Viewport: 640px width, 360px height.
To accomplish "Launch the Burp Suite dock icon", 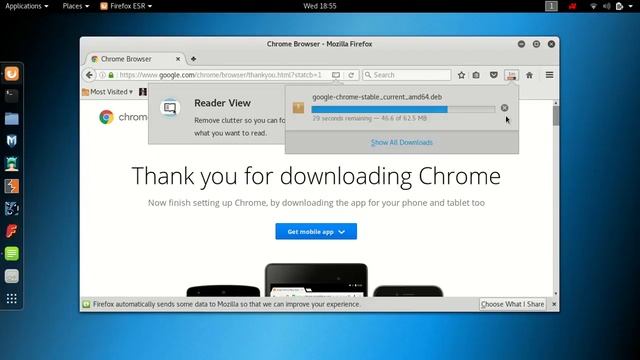I will (11, 186).
